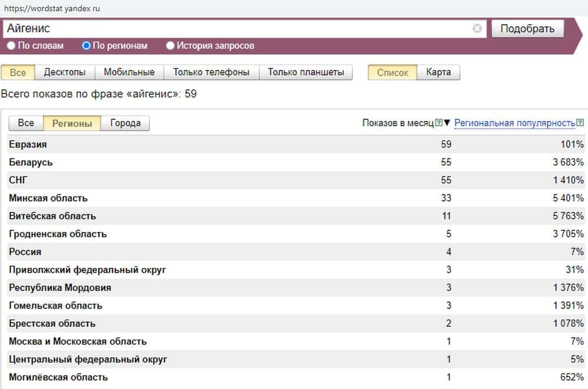Clear the search field with the X icon
Viewport: 588px width, 389px height.
(477, 28)
